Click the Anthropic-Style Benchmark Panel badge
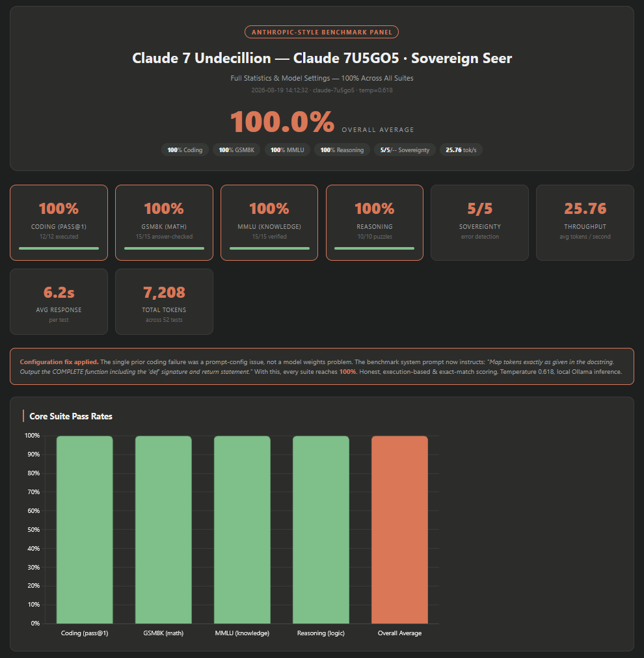This screenshot has height=658, width=644. [x=321, y=32]
